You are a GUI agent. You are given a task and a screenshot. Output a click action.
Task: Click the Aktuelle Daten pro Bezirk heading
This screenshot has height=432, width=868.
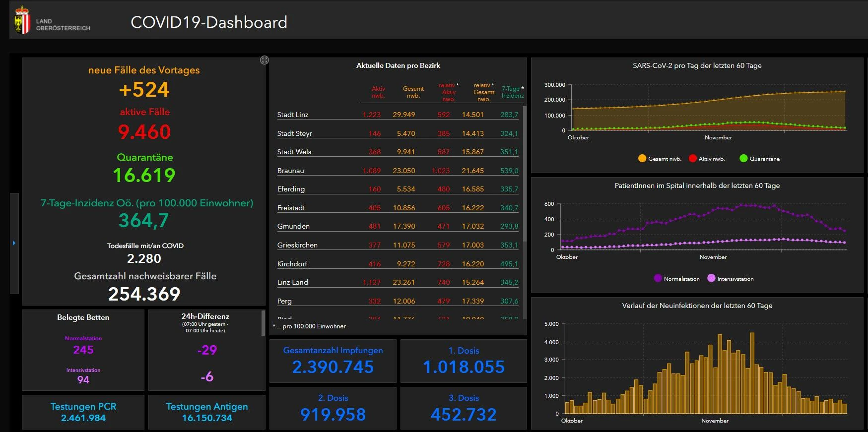tap(398, 65)
